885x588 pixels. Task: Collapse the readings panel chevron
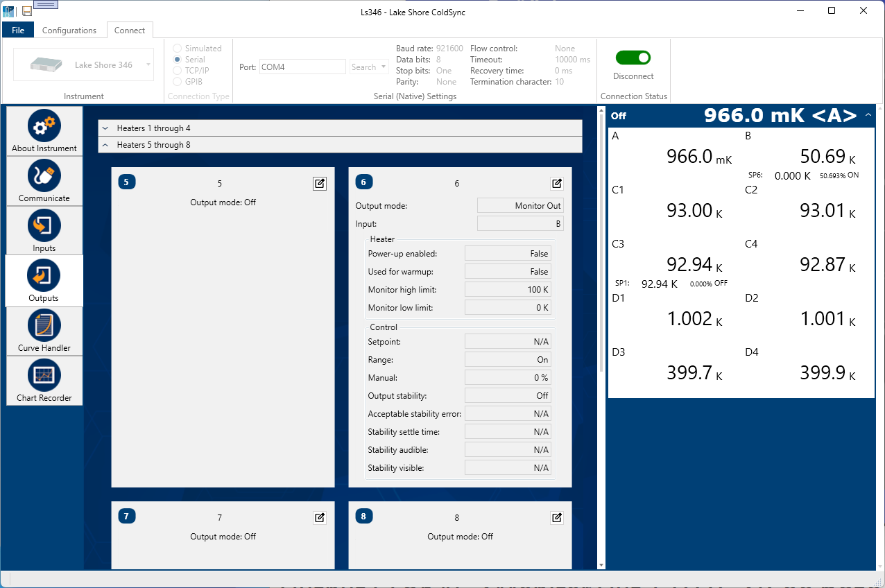tap(869, 116)
